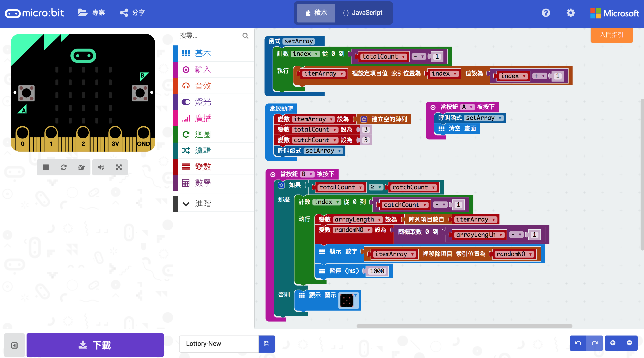Open randomNO dropdown in 變數 設為 block
This screenshot has height=358, width=644.
point(352,230)
